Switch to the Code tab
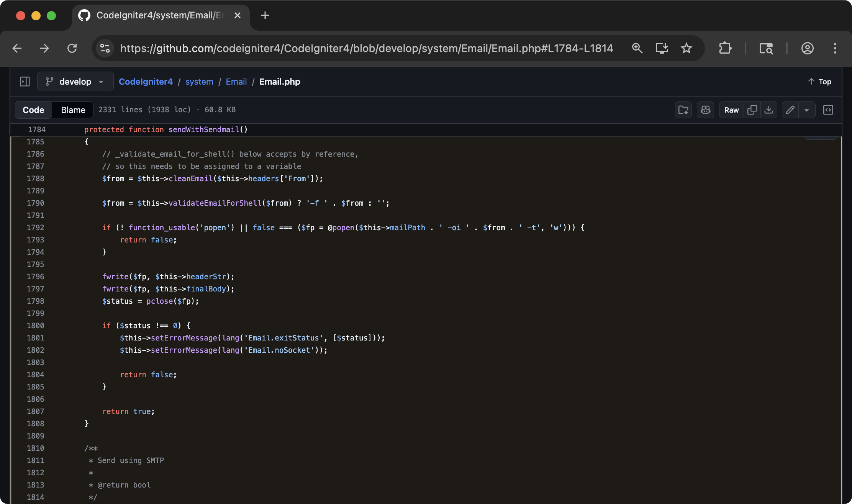This screenshot has height=504, width=852. coord(33,110)
